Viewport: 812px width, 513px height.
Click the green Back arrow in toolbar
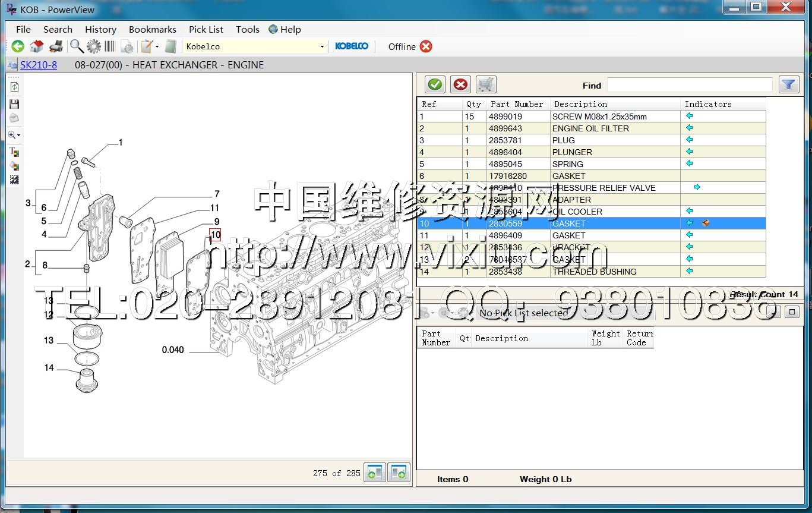(18, 46)
